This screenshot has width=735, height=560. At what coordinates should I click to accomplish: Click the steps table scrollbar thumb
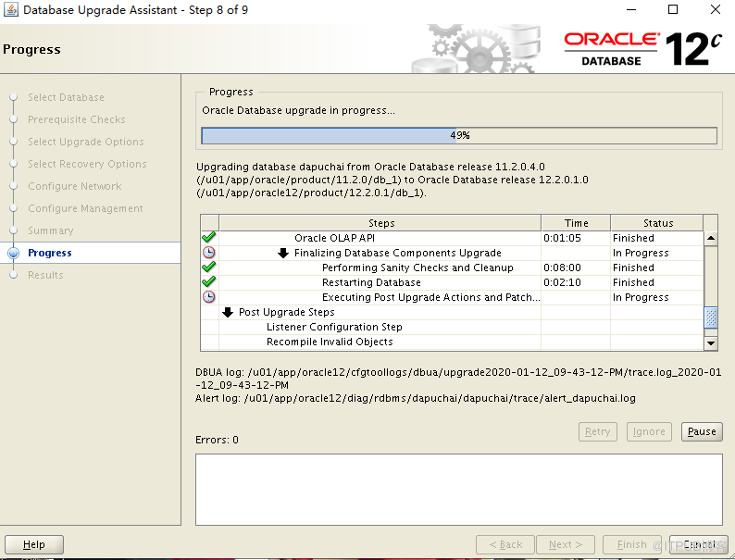[x=711, y=317]
